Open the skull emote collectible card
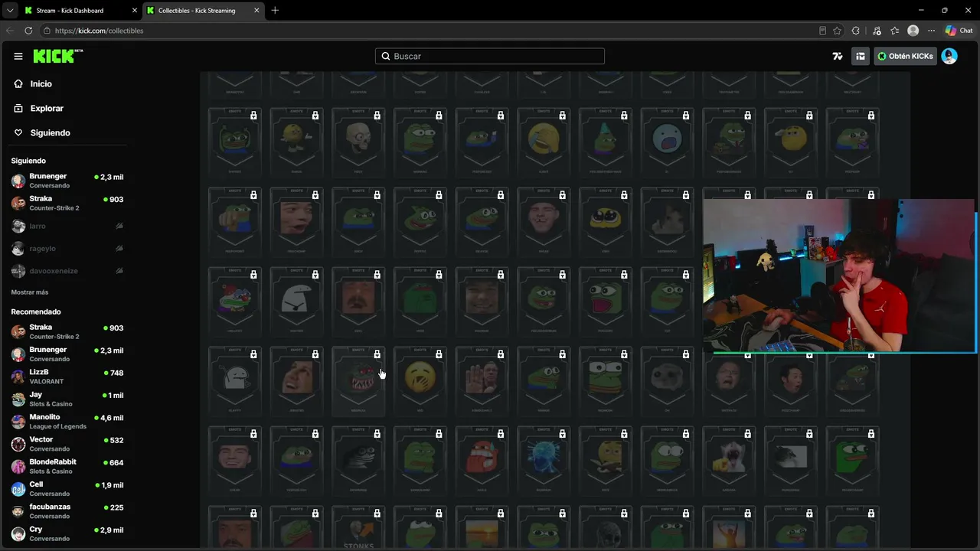980x551 pixels. coord(358,142)
